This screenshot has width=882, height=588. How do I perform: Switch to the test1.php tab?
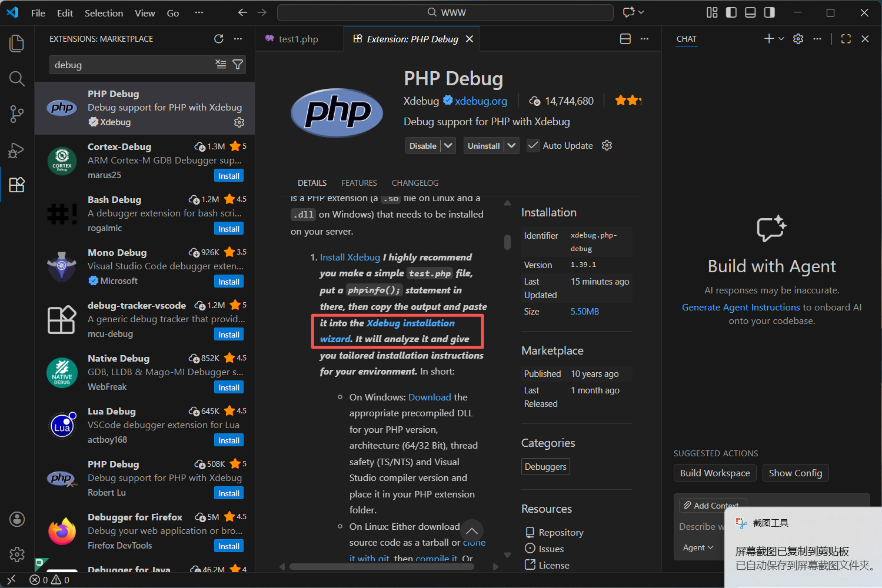coord(299,39)
